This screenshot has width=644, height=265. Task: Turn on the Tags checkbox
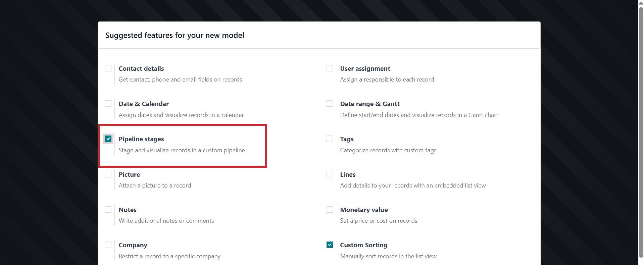pyautogui.click(x=330, y=139)
